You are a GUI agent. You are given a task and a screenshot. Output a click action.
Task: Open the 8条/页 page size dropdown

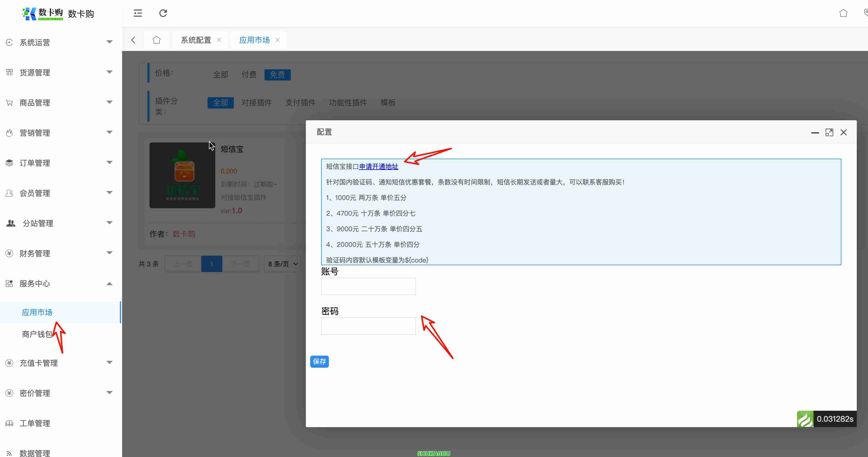coord(282,264)
